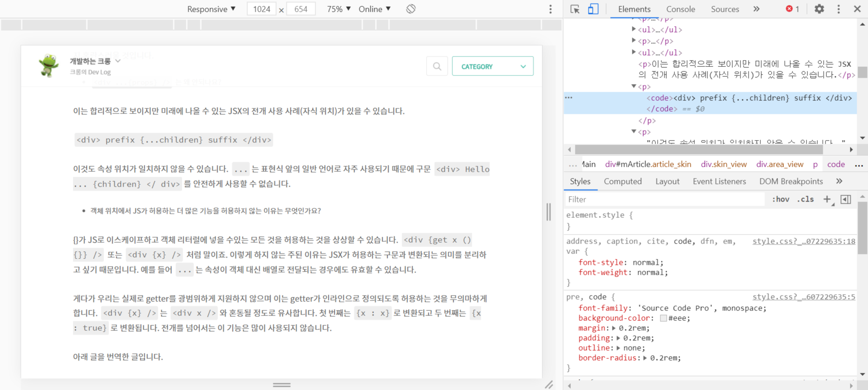Collapse the p node above the selected code element
The height and width of the screenshot is (390, 868).
coord(634,86)
